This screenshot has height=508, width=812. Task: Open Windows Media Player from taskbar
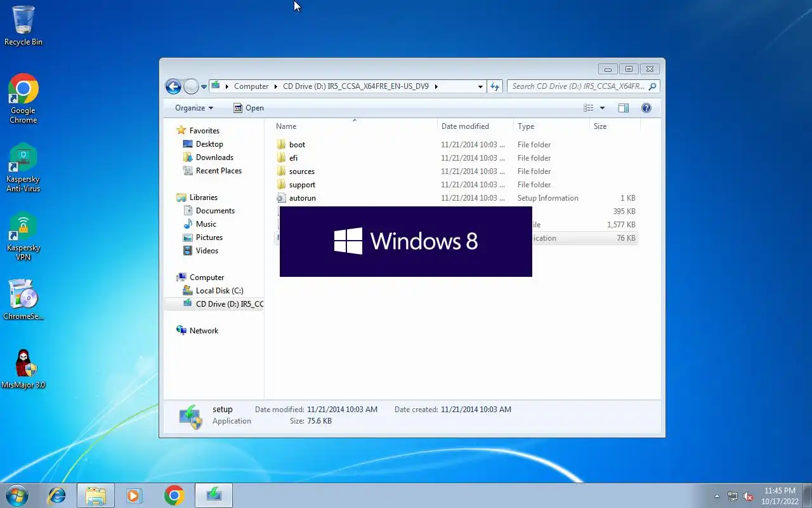tap(134, 495)
